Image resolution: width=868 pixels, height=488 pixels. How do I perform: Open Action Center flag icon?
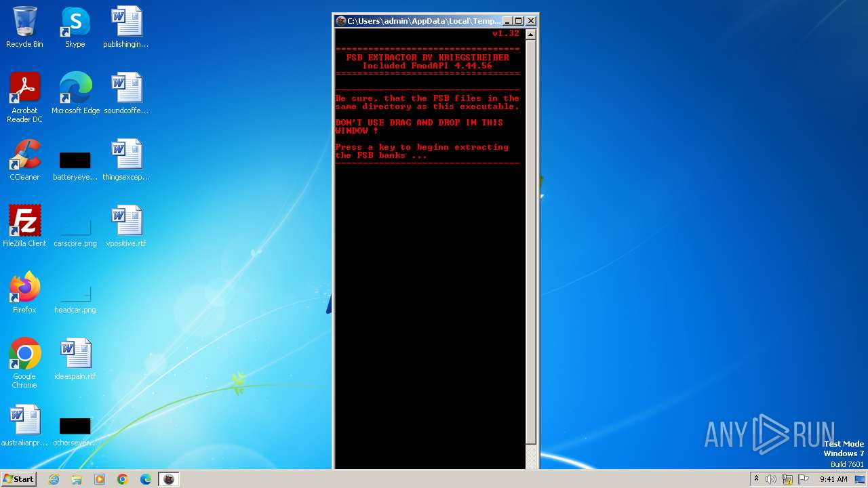click(804, 479)
